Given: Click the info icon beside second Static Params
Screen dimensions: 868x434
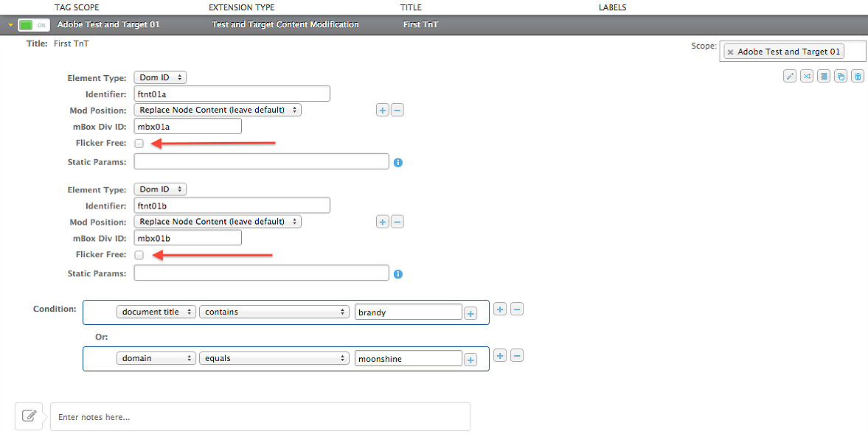Looking at the screenshot, I should 398,274.
